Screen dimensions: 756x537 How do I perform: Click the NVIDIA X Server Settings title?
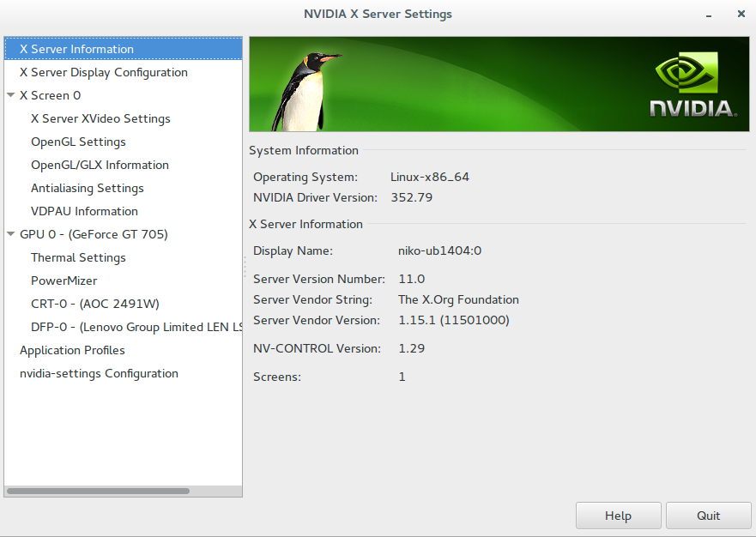point(378,14)
